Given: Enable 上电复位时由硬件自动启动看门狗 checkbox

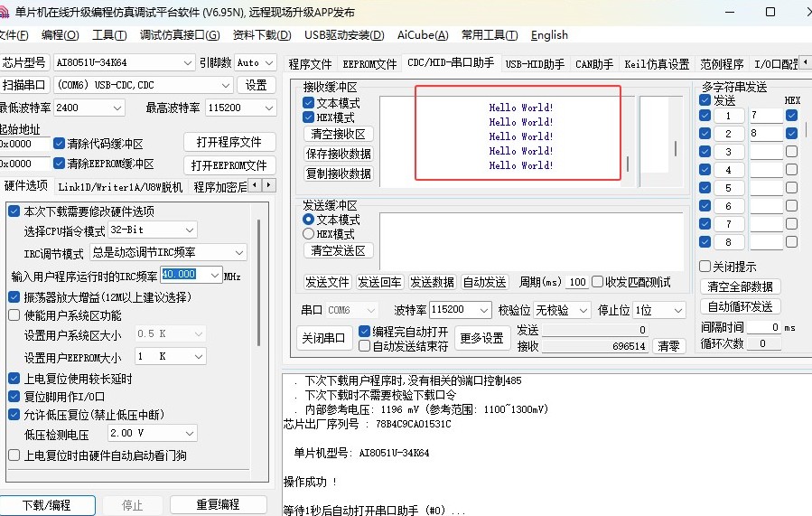Looking at the screenshot, I should point(14,455).
